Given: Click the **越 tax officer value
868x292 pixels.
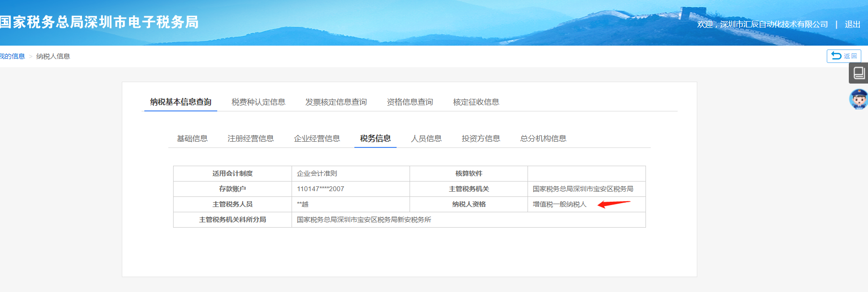Looking at the screenshot, I should coord(303,204).
